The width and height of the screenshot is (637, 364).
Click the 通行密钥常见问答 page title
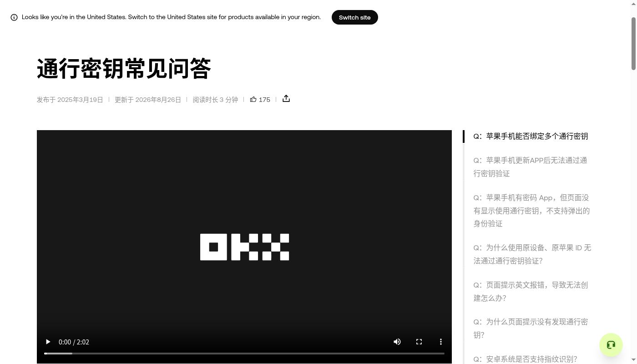(x=124, y=69)
